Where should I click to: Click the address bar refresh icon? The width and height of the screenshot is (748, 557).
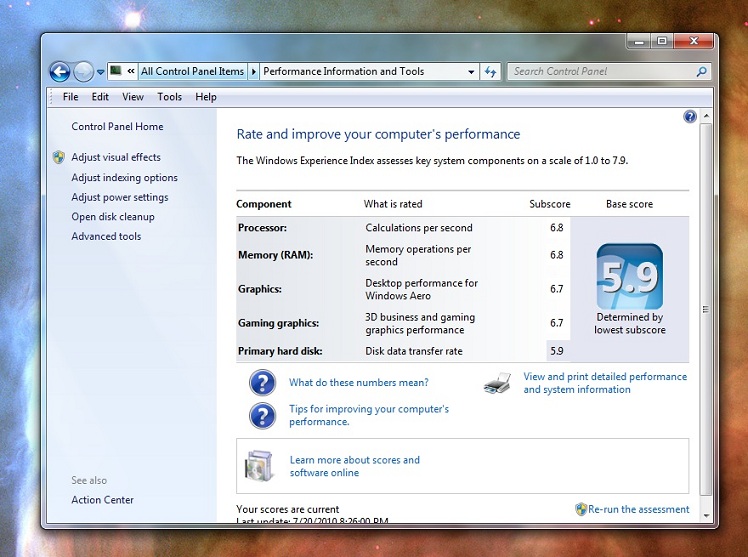490,72
